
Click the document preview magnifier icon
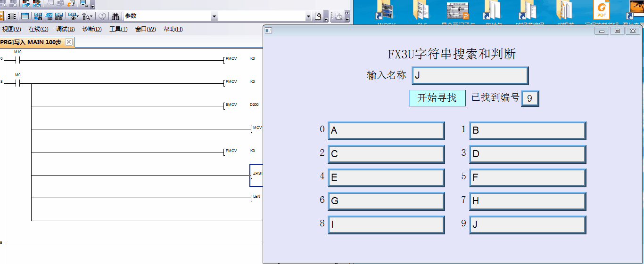coord(318,16)
